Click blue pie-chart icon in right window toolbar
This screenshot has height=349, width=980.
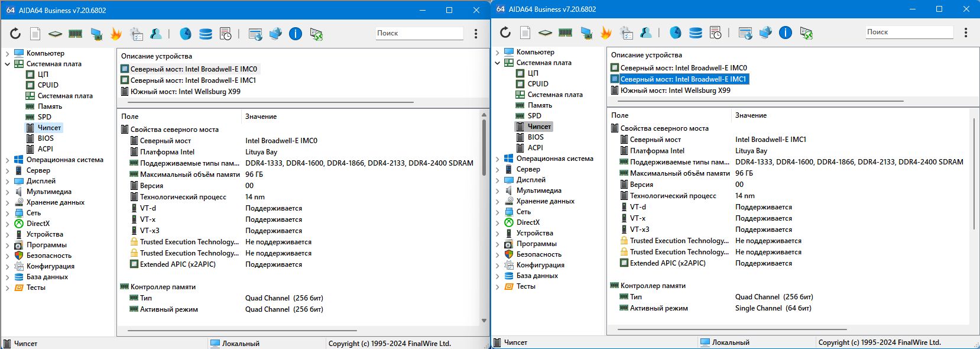click(x=676, y=33)
